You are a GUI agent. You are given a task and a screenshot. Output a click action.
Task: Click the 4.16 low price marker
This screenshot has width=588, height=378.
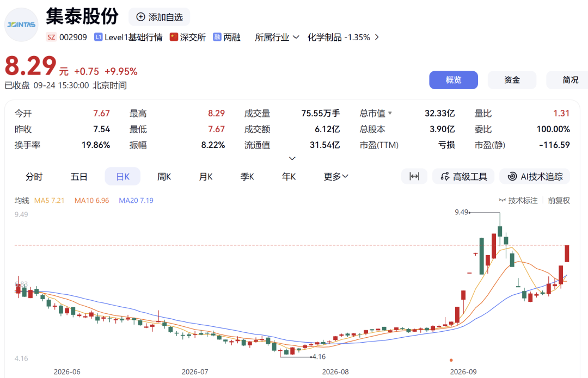point(319,357)
